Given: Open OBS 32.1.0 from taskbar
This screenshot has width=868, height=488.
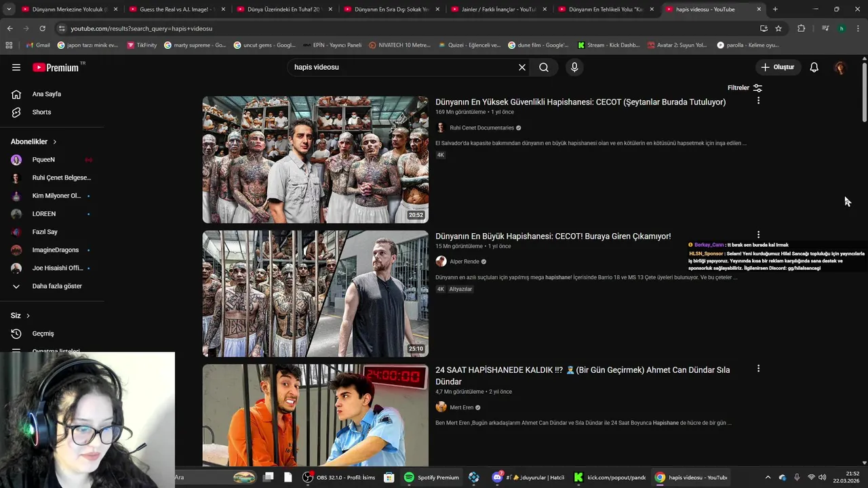Looking at the screenshot, I should click(338, 477).
